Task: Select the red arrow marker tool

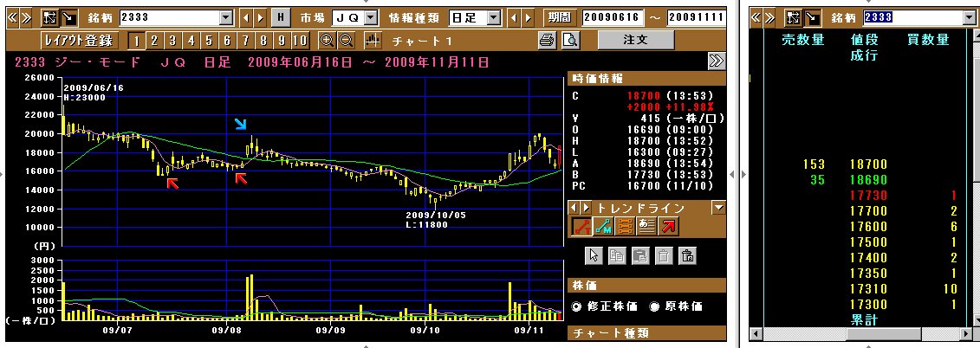Action: tap(668, 226)
